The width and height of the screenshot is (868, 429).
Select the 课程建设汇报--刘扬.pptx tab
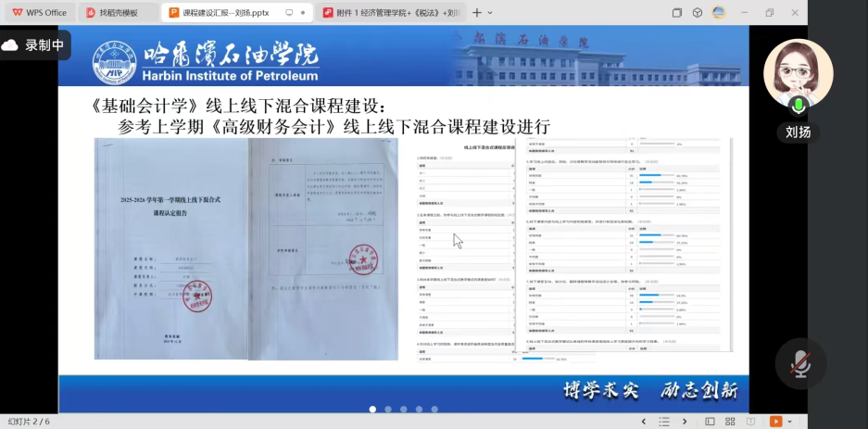click(232, 13)
